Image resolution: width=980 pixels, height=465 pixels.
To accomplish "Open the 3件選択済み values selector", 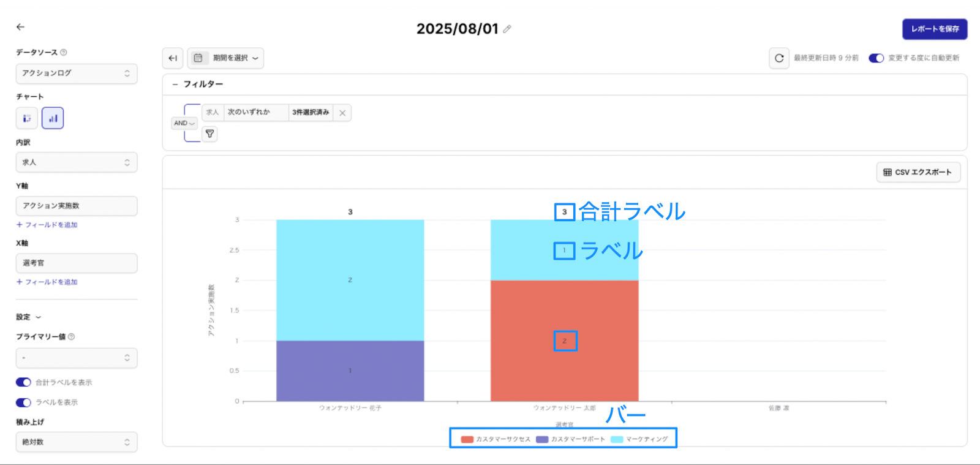I will pyautogui.click(x=311, y=113).
